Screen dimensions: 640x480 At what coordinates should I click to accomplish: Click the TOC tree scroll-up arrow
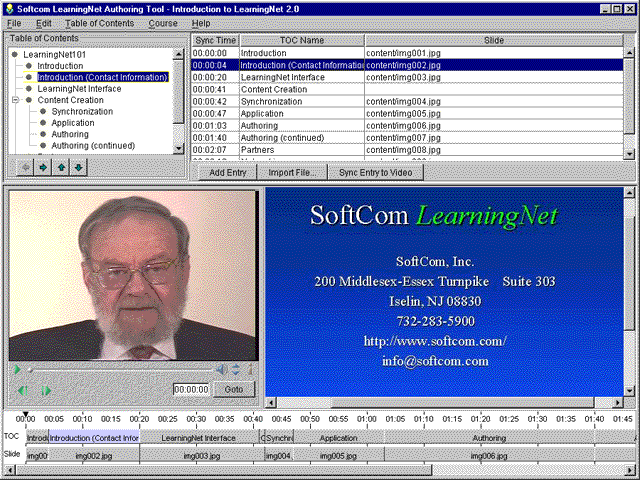point(178,54)
